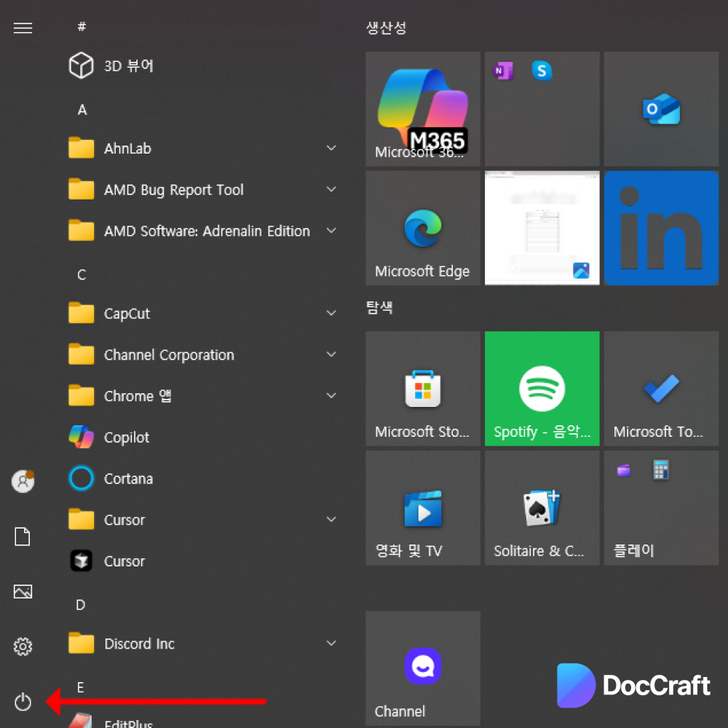
Task: Open the Photos screenshot thumbnail tile
Action: point(542,228)
